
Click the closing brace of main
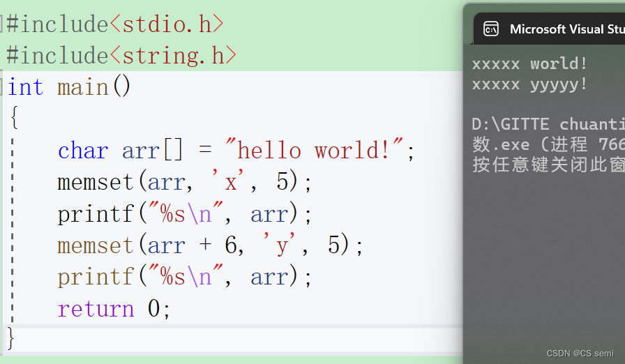coord(10,338)
